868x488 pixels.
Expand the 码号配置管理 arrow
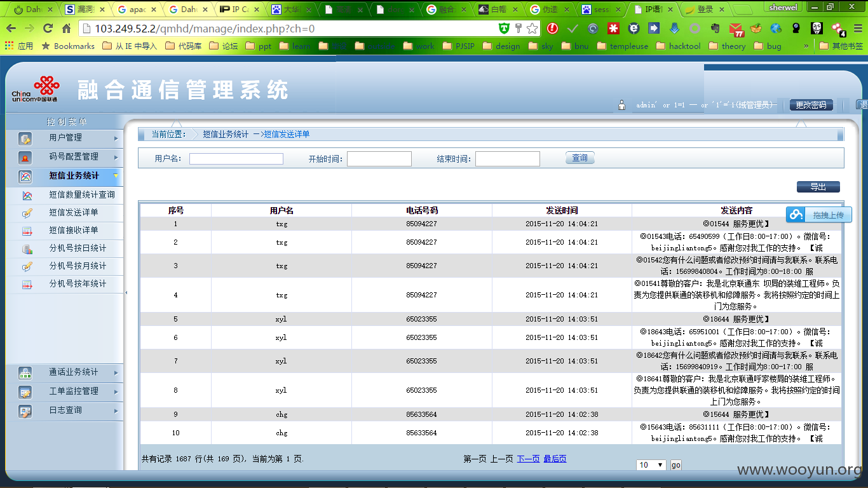[116, 157]
